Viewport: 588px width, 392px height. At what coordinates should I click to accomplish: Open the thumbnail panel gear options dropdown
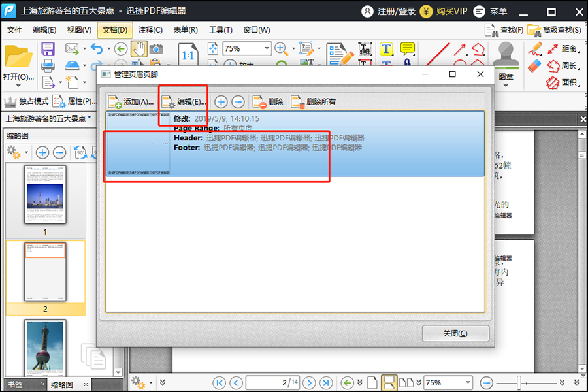tap(26, 152)
